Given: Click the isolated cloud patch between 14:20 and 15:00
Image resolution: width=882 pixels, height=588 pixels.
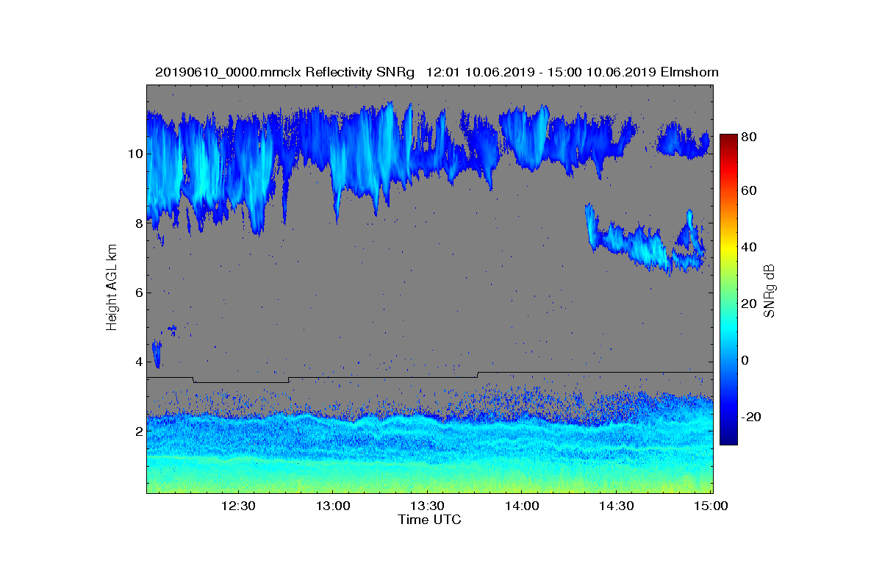Looking at the screenshot, I should (645, 241).
